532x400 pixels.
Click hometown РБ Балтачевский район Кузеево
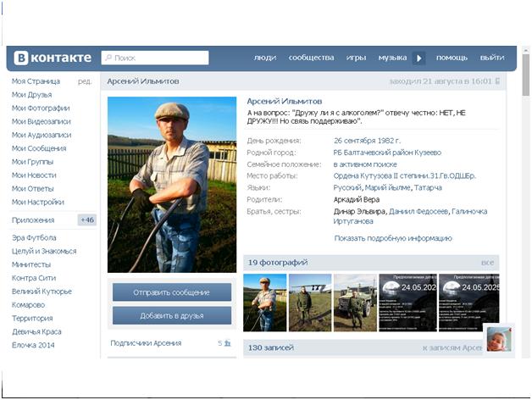point(387,153)
